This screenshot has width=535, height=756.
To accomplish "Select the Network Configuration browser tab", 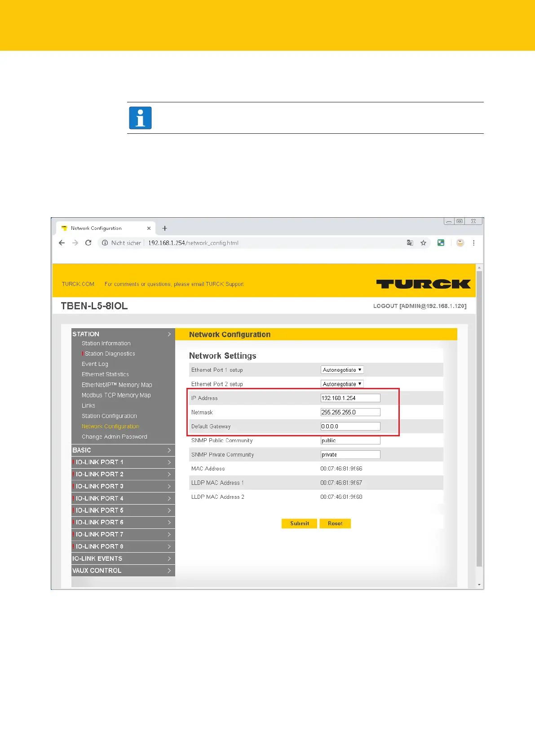I will (106, 228).
